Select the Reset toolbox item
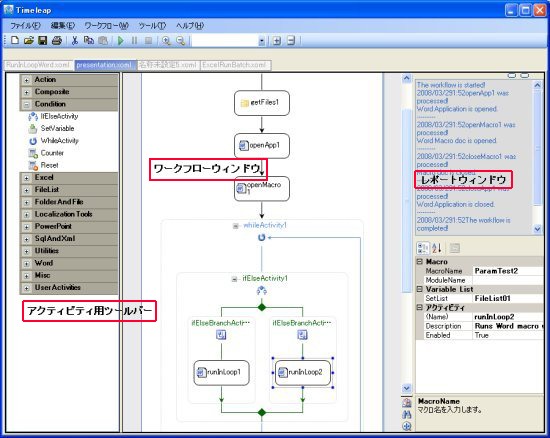Viewport: 550px width, 438px height. point(43,165)
